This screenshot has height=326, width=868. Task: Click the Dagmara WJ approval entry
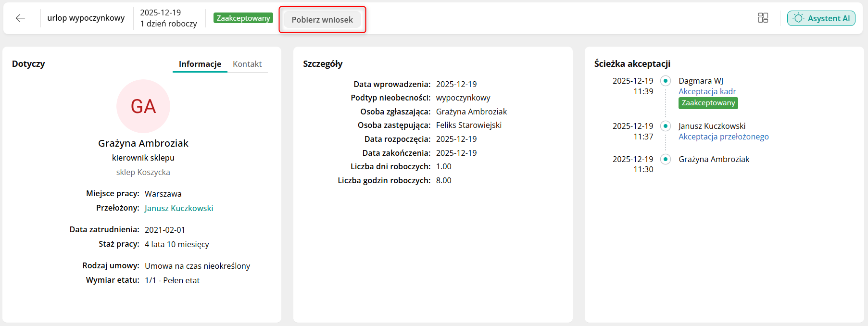pyautogui.click(x=700, y=81)
